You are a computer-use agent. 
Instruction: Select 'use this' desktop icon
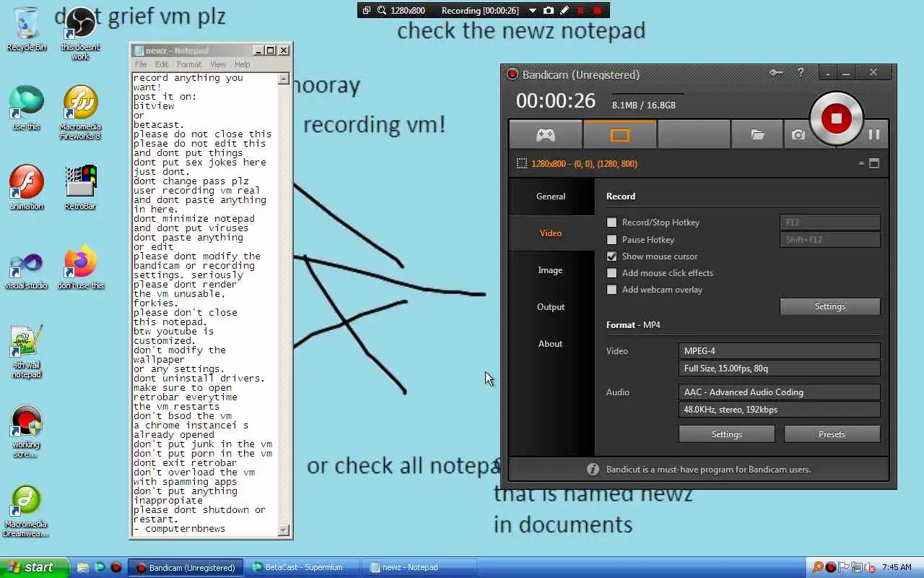(27, 108)
